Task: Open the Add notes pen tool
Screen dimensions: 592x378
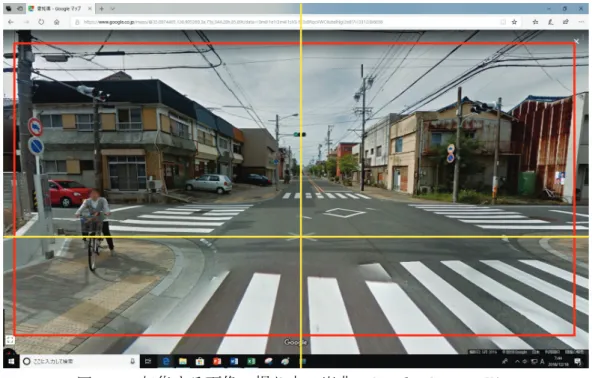Action: pos(550,22)
